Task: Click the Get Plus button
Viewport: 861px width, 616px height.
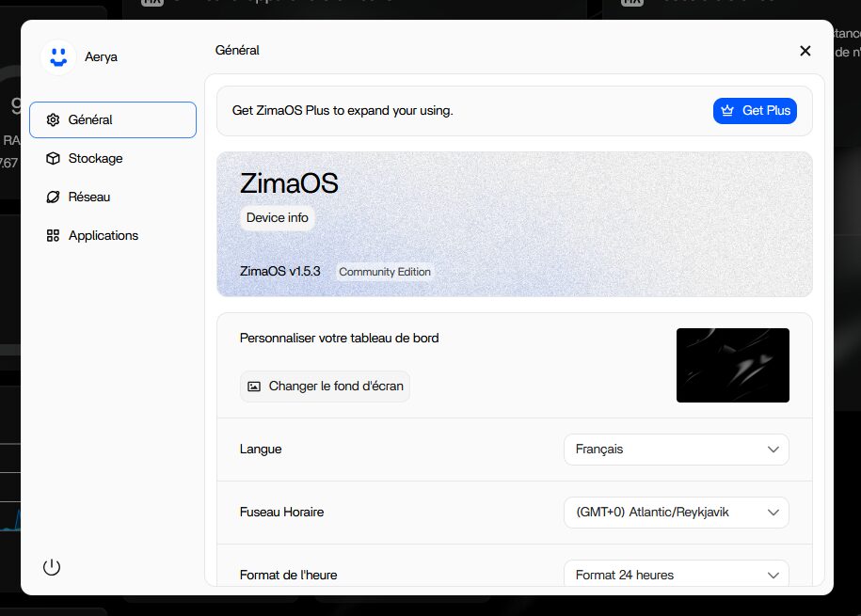Action: [x=756, y=111]
